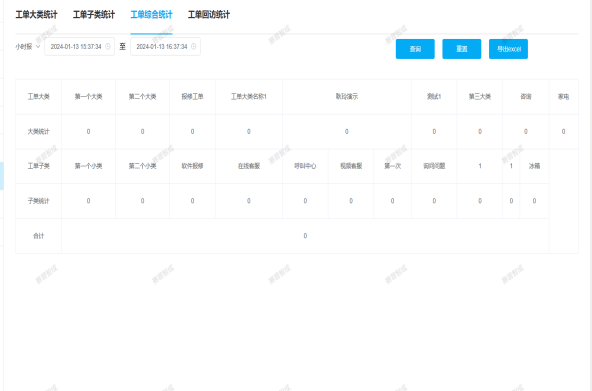Click the 大类统计 value under 家电
Image resolution: width=592 pixels, height=391 pixels.
pos(563,132)
